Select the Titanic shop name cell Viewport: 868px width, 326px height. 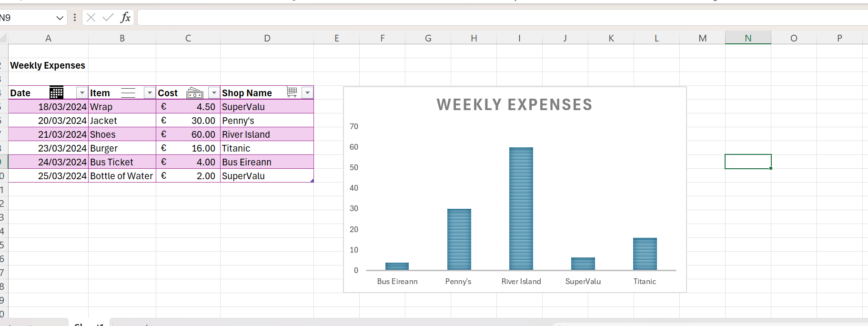267,148
